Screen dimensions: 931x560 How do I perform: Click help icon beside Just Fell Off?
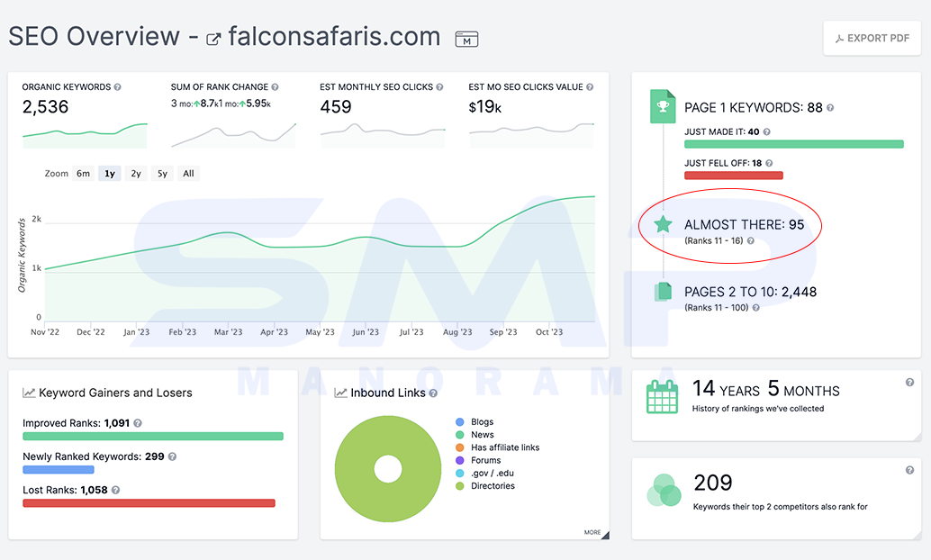tap(769, 163)
